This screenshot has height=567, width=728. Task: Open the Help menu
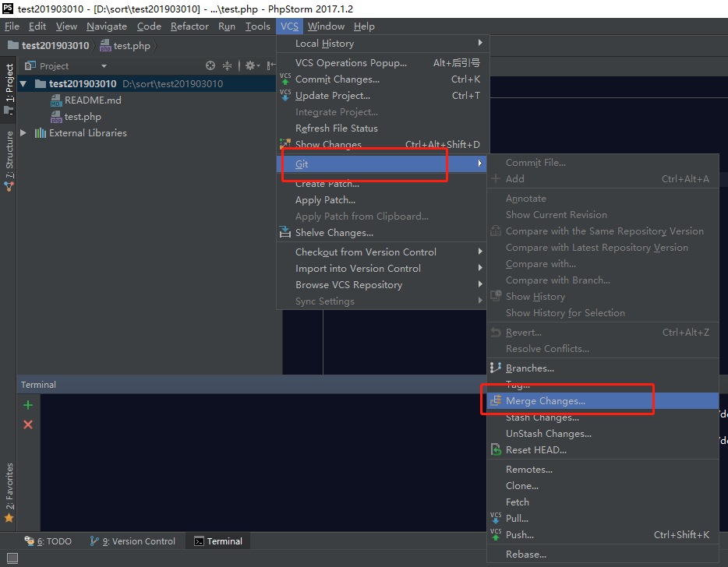coord(364,26)
